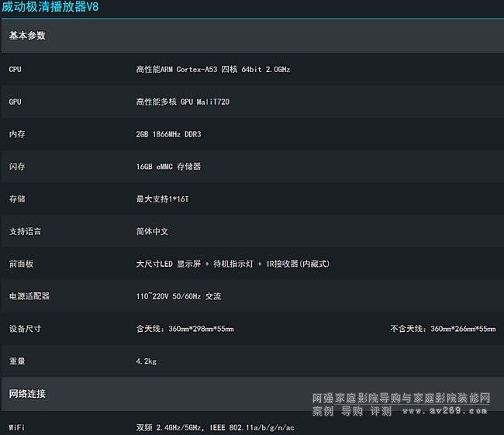The height and width of the screenshot is (435, 504).
Task: Click the 含天线 dimensions value
Action: [185, 330]
